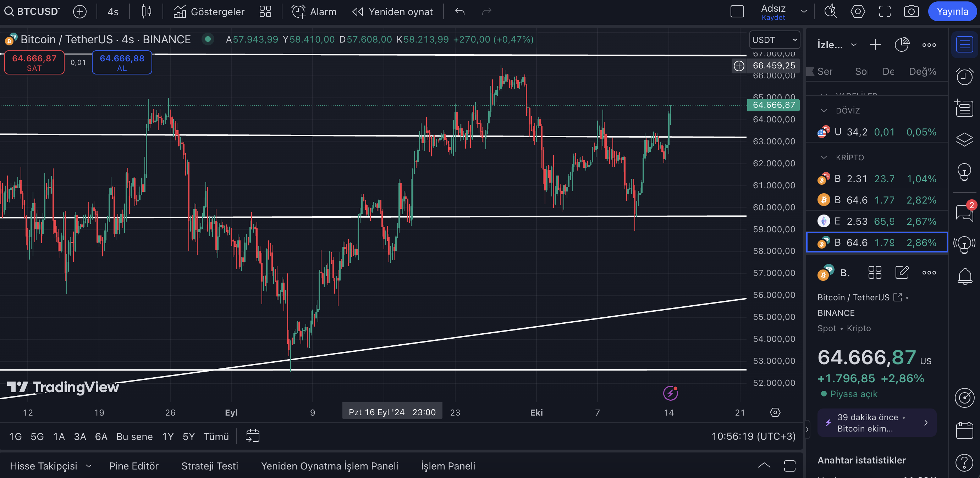Open object tree layers icon
Screen dimensions: 980x478
[x=964, y=139]
